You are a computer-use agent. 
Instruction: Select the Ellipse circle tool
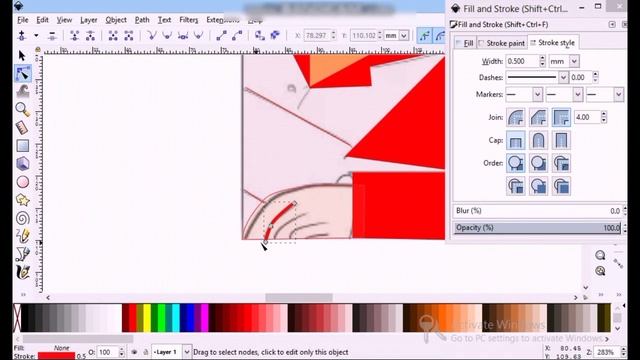pos(23,182)
